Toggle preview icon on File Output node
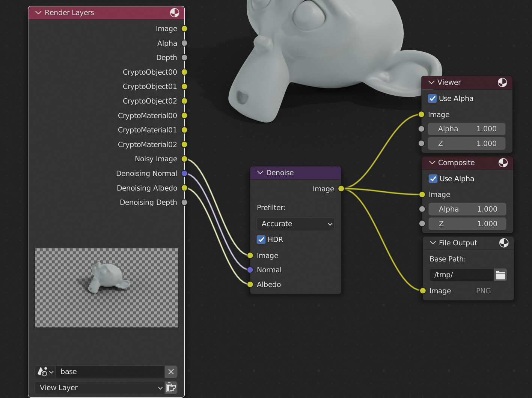 (504, 243)
